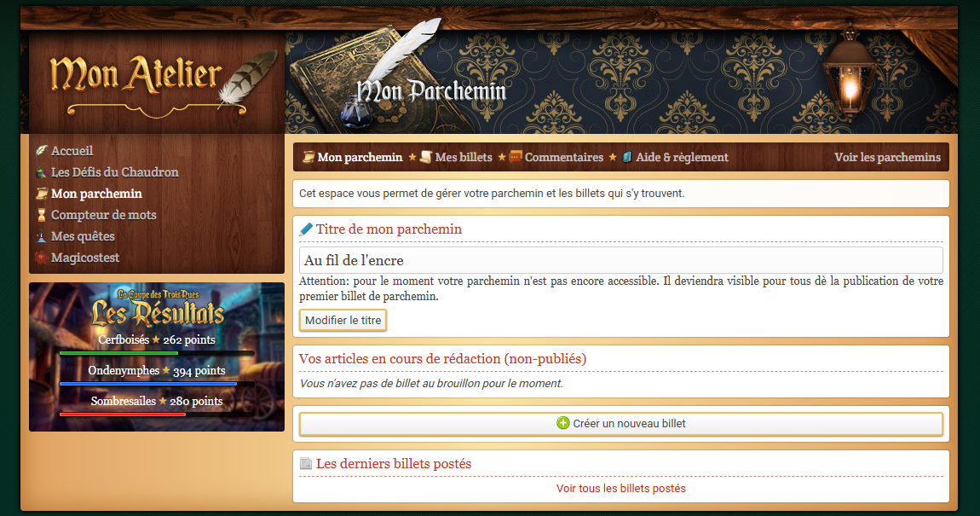Click the paper icon beside Mes billets tab

tap(425, 157)
